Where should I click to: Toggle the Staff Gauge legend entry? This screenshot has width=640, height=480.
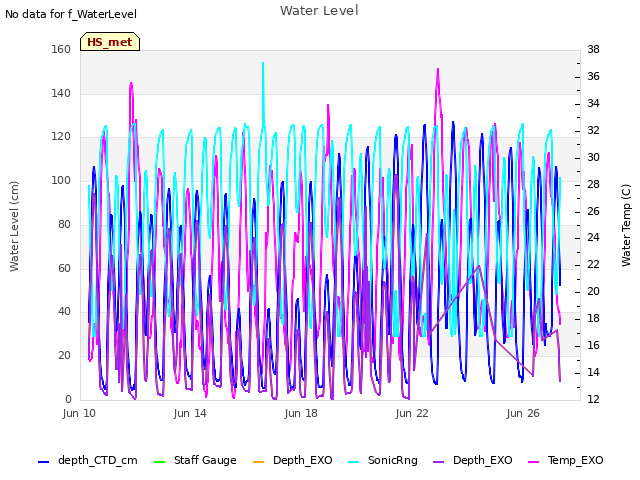(195, 460)
